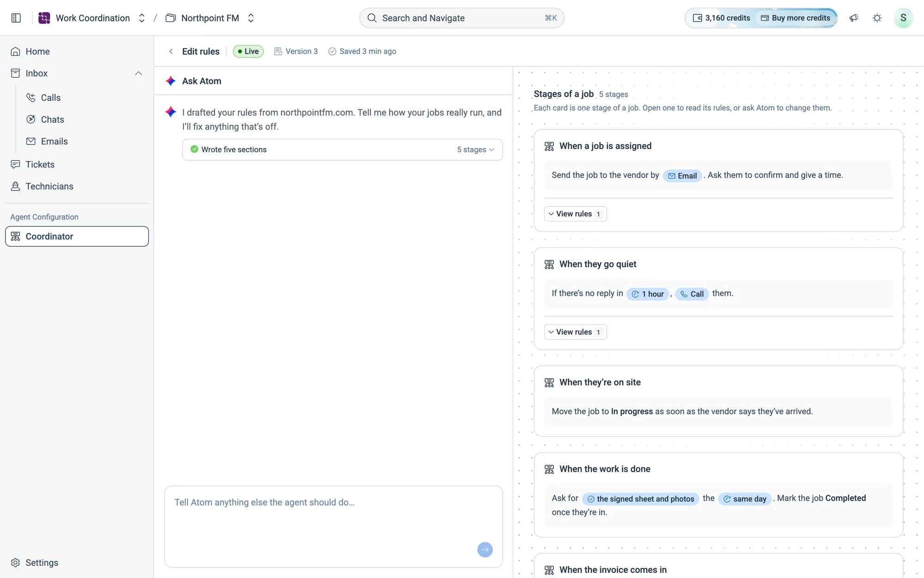The height and width of the screenshot is (578, 924).
Task: Click the When the invoice comes in icon
Action: click(549, 570)
